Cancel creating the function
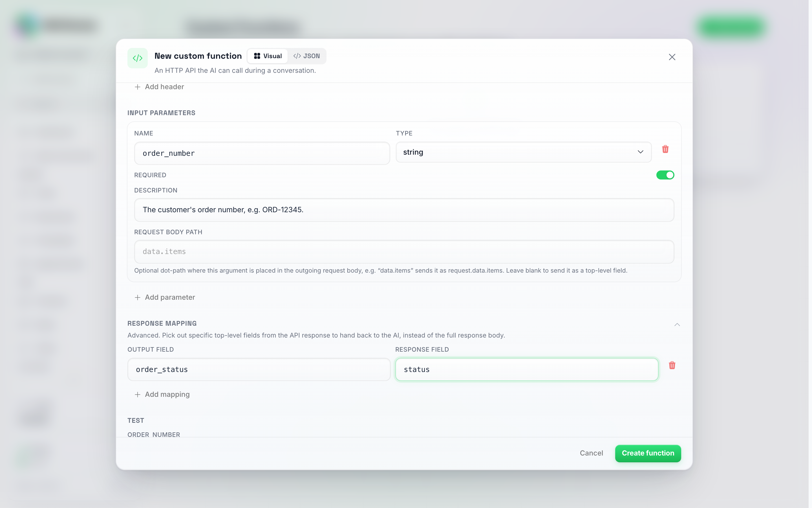This screenshot has width=812, height=508. (591, 453)
